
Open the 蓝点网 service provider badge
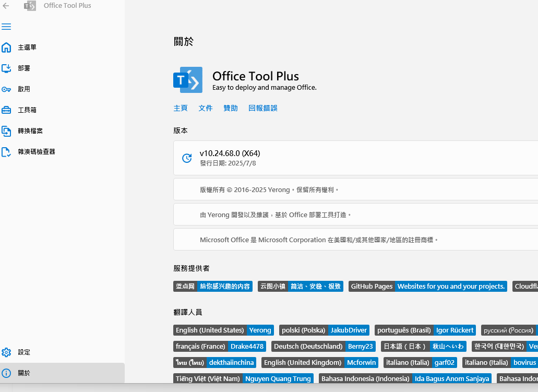(x=213, y=286)
